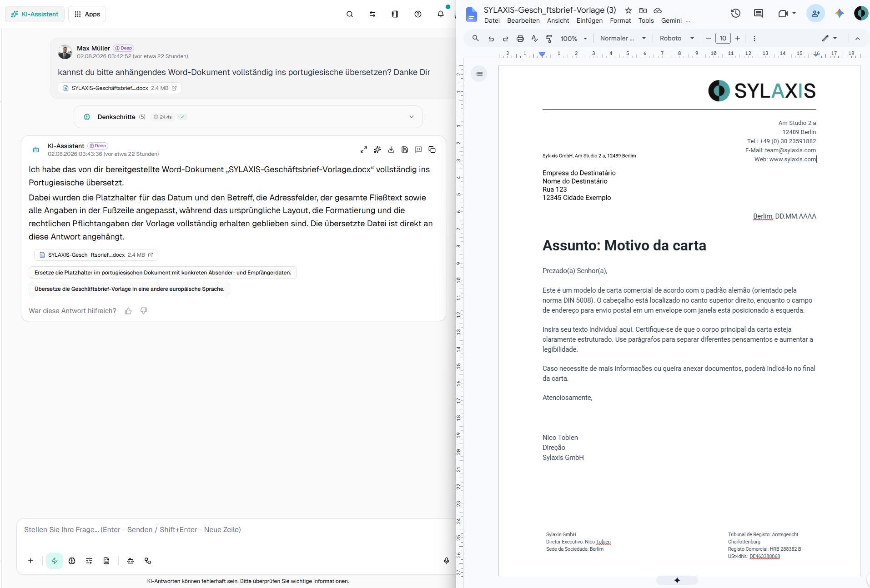Click the document icon in chat input bar
This screenshot has width=870, height=588.
[106, 561]
